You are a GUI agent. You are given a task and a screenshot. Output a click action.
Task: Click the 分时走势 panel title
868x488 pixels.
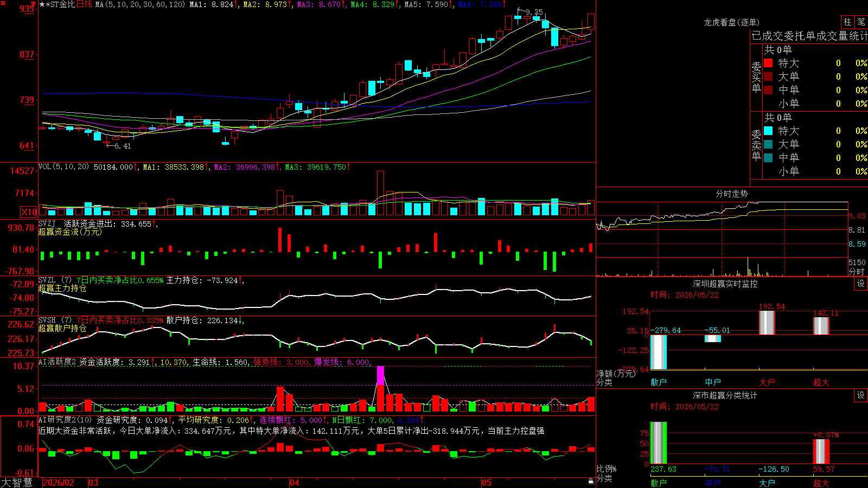(731, 194)
